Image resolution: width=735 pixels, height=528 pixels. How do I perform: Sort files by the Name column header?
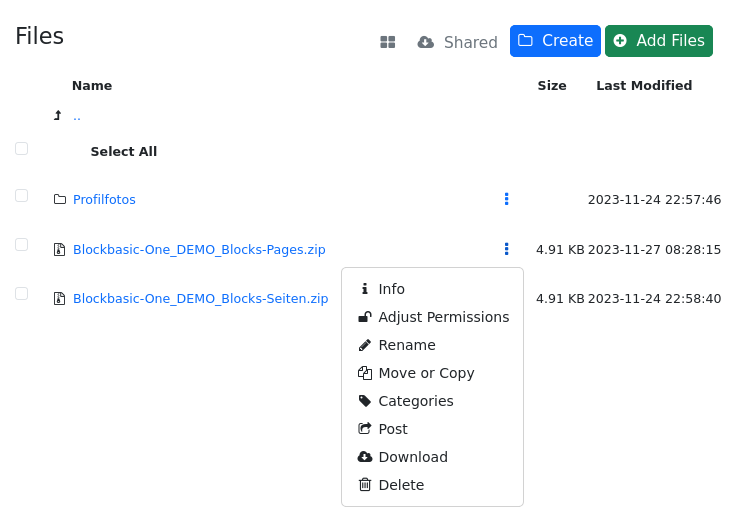(92, 86)
